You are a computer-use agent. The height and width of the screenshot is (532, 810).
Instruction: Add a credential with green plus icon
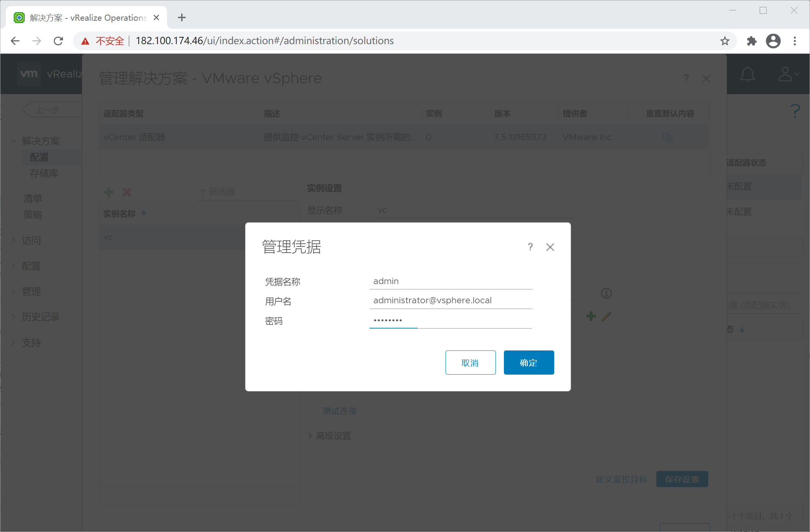[591, 316]
